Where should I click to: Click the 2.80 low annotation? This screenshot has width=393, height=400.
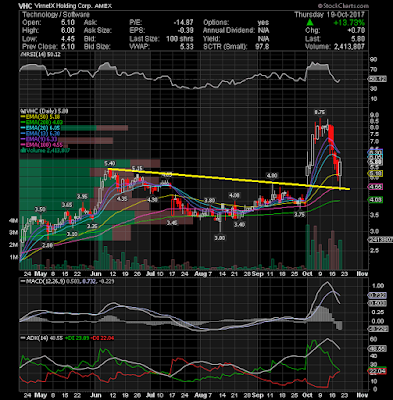point(47,245)
